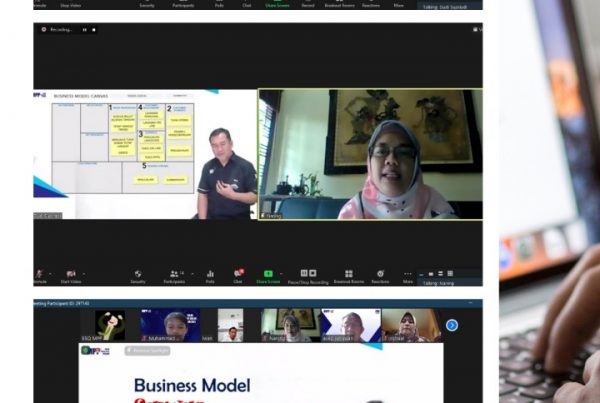
Task: Open the Polls icon in toolbar
Action: point(210,273)
